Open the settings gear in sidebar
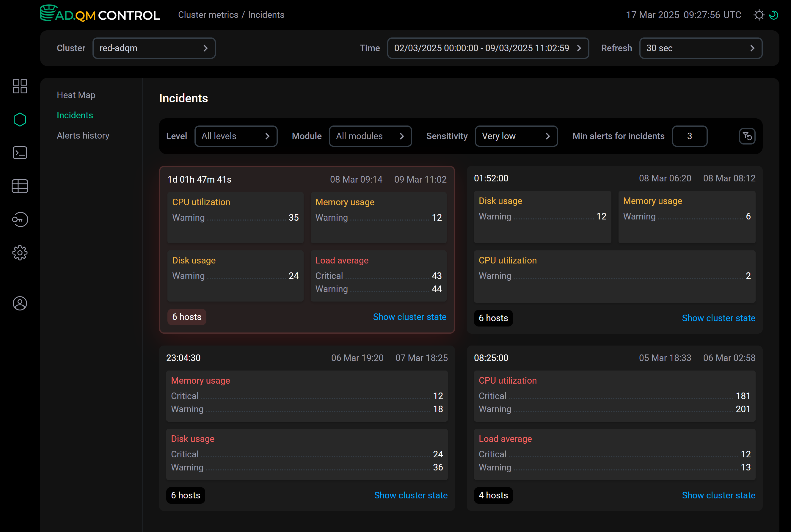Viewport: 791px width, 532px height. 19,253
